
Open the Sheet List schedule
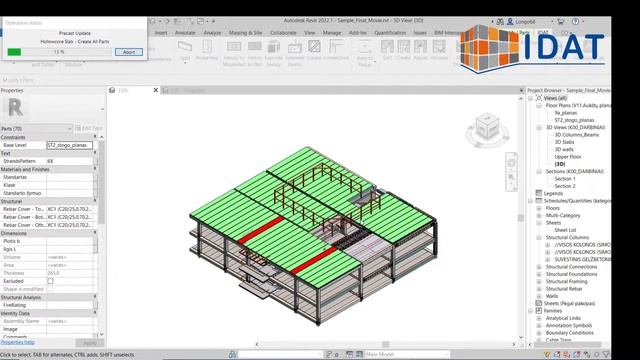tap(565, 231)
